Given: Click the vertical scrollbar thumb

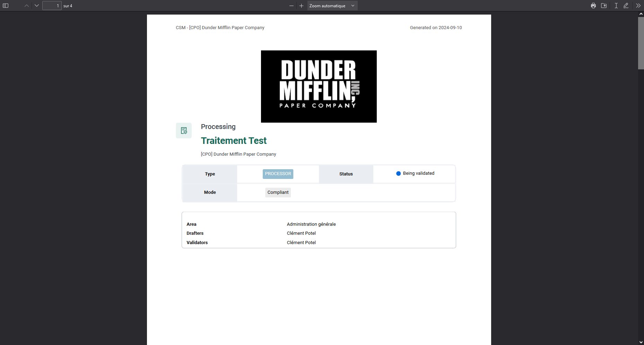Looking at the screenshot, I should (641, 43).
